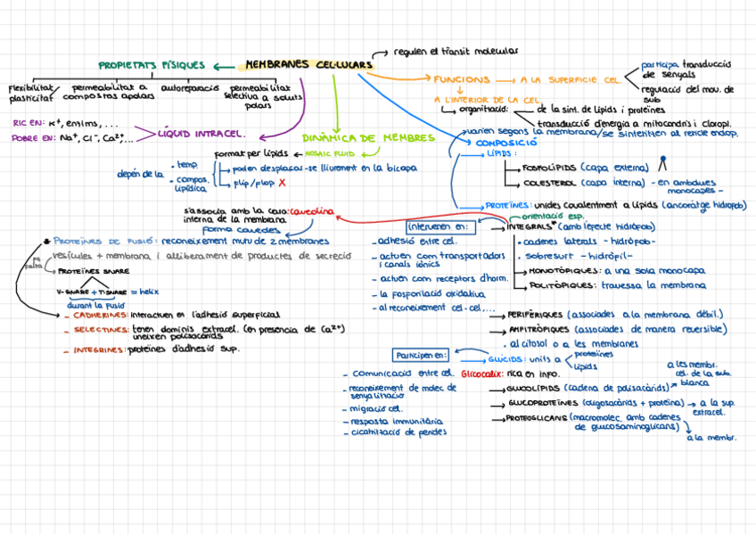This screenshot has height=534, width=756.
Task: Select the blue 'depèn de la' text
Action: pyautogui.click(x=140, y=174)
